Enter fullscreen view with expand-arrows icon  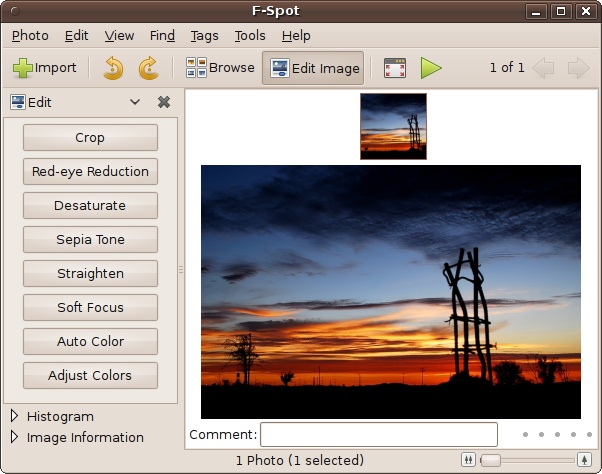395,68
